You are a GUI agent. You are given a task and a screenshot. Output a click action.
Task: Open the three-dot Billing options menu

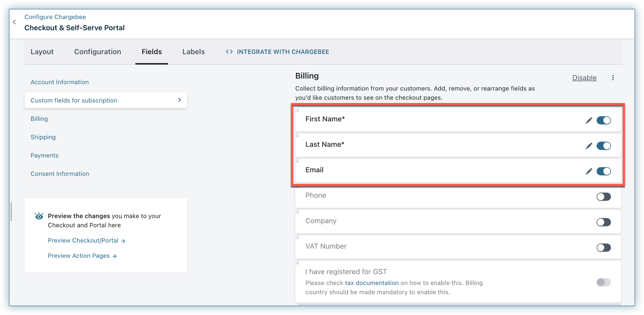coord(612,78)
